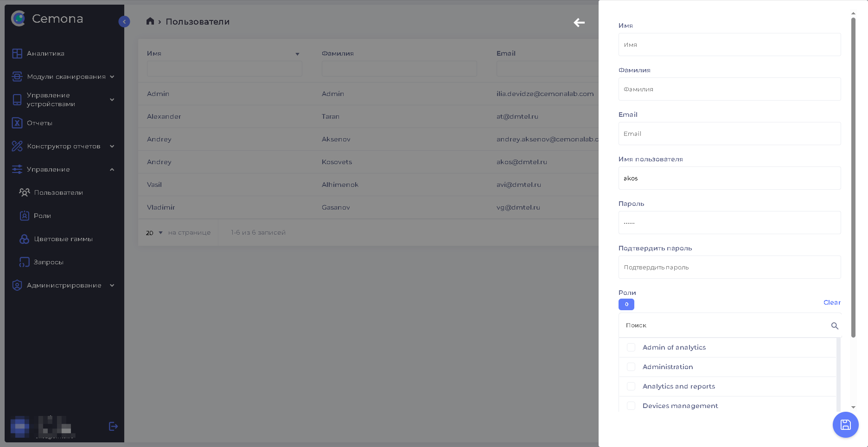This screenshot has width=868, height=447.
Task: Open Отчеты reports page
Action: [x=39, y=123]
